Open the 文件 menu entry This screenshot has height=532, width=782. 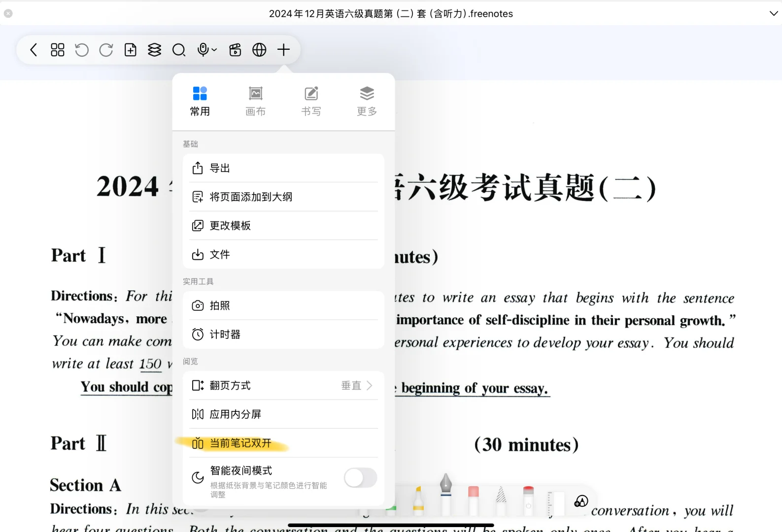283,254
